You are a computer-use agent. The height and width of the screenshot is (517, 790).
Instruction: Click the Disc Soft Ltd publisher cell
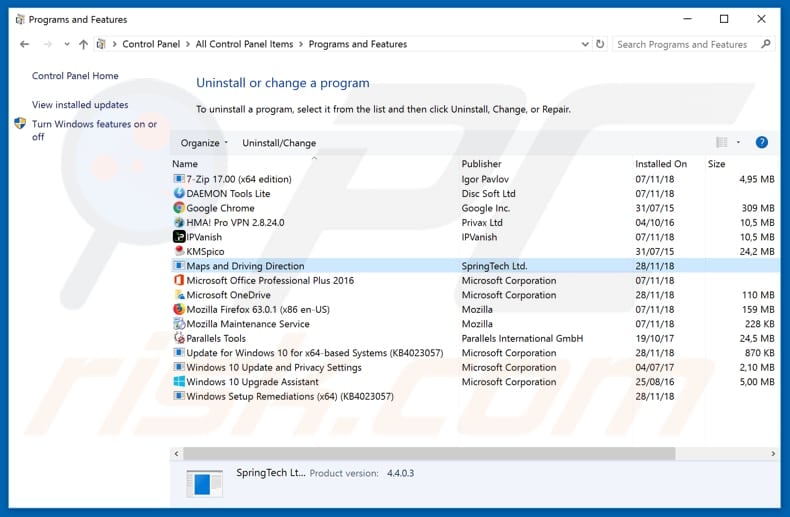(488, 193)
